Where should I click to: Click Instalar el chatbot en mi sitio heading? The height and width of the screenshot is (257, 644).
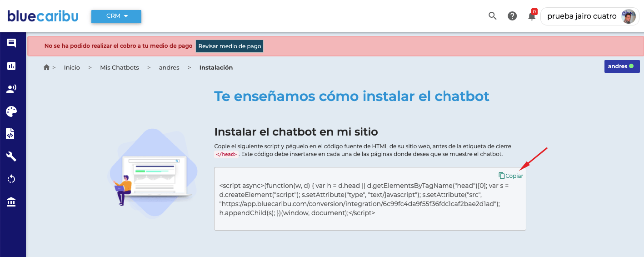pyautogui.click(x=296, y=132)
